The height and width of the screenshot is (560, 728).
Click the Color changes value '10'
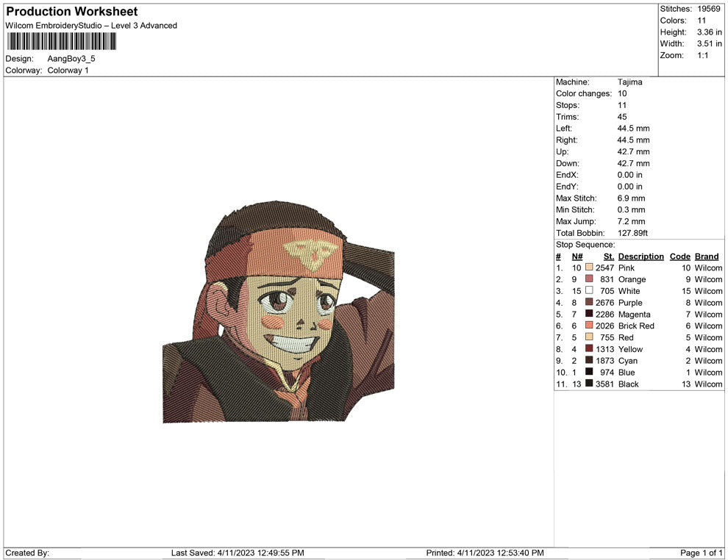(621, 94)
